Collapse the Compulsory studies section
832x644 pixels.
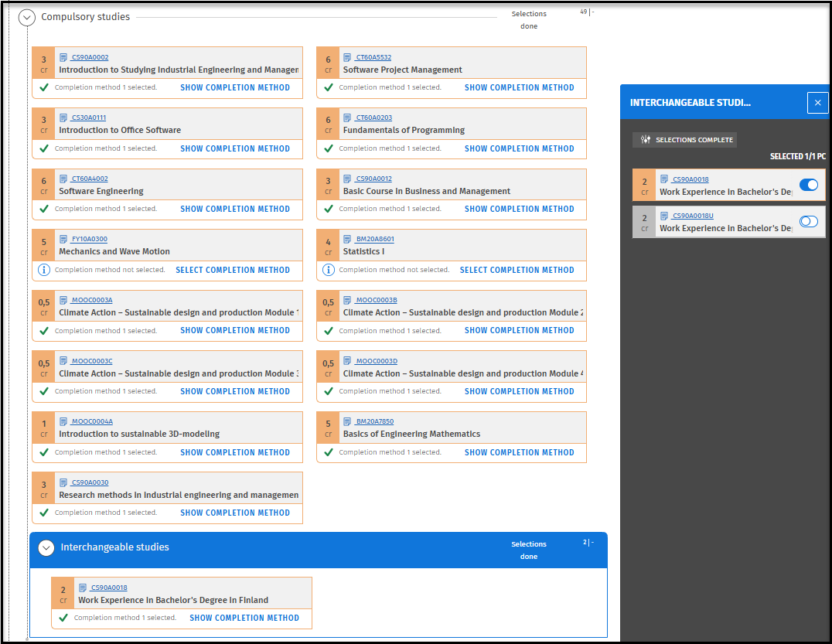click(x=27, y=17)
